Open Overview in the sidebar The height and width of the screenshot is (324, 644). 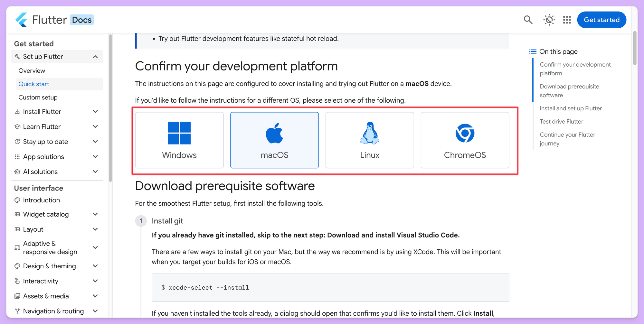32,71
